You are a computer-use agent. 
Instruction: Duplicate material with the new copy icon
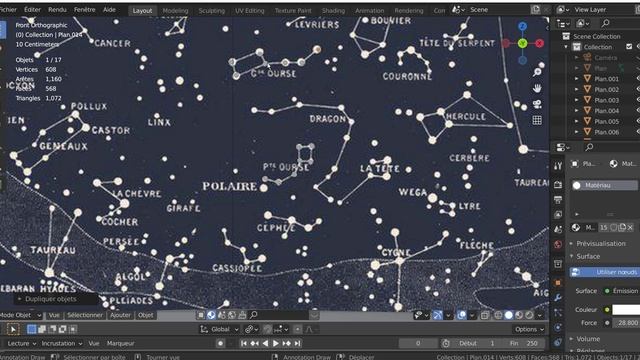(x=622, y=227)
